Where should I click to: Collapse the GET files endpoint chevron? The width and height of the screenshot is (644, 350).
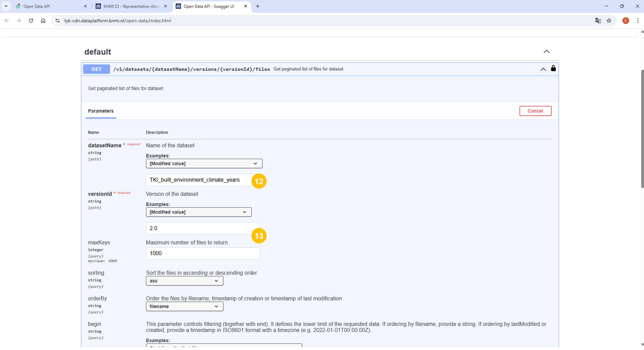543,69
